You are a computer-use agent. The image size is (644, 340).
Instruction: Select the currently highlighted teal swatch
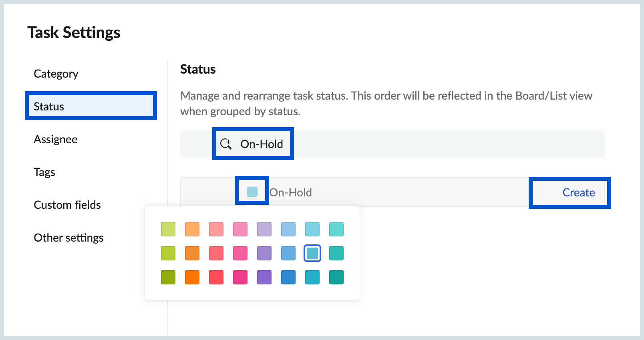[312, 253]
